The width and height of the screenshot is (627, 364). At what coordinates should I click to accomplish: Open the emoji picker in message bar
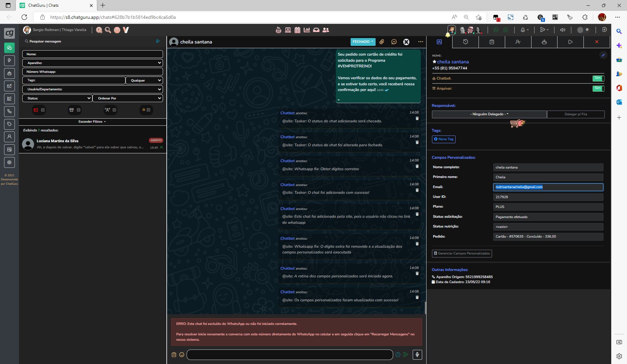click(182, 355)
